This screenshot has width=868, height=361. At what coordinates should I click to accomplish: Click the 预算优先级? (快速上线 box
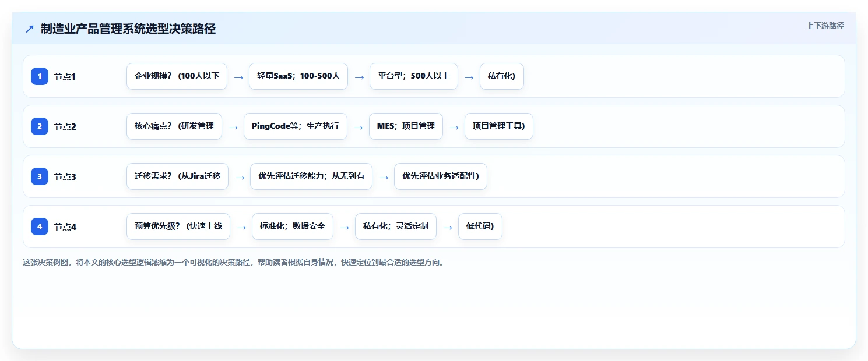click(178, 226)
